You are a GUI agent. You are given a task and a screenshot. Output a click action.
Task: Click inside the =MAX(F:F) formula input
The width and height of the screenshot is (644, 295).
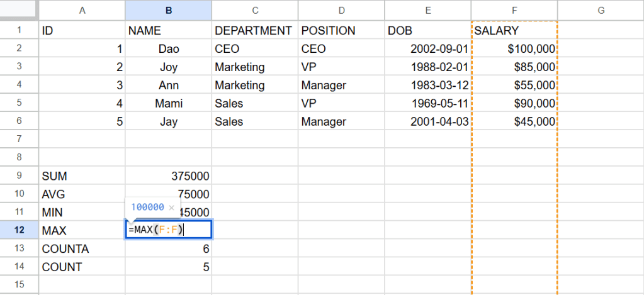click(168, 230)
